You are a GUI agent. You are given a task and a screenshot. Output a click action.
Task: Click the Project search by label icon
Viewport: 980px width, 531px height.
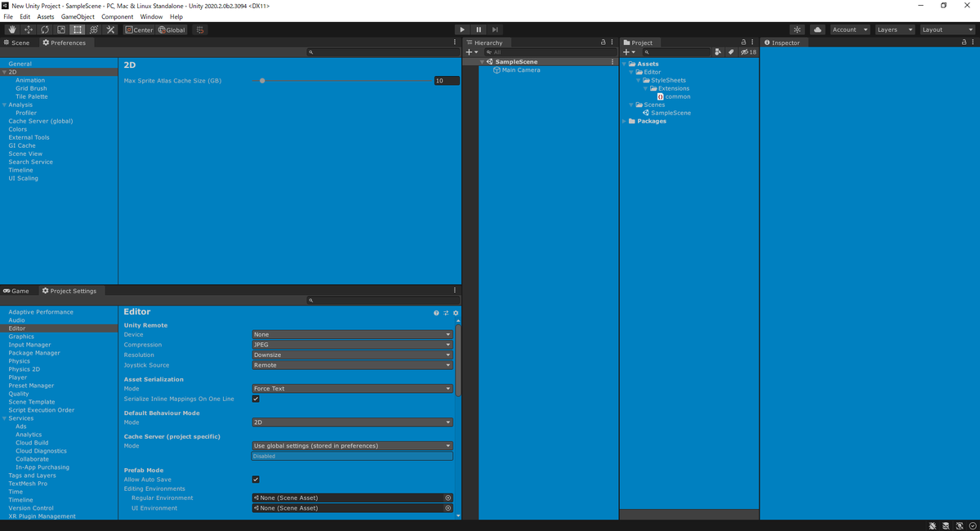731,52
